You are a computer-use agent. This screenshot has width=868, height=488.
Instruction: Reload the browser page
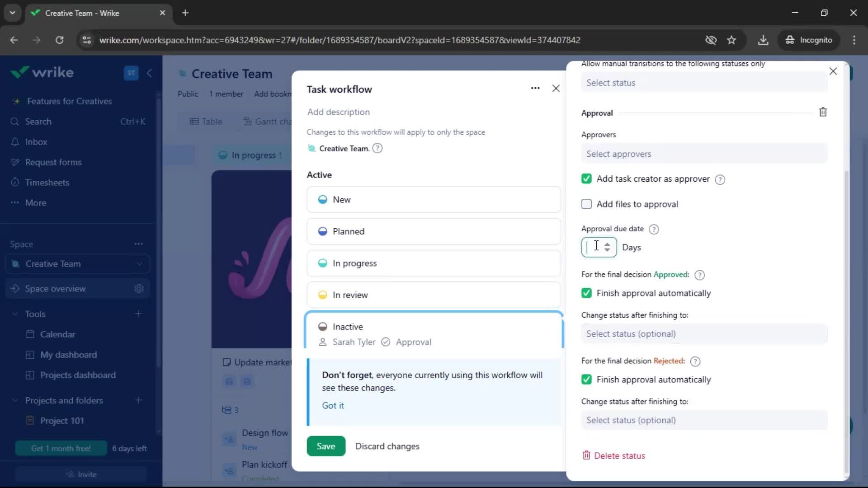pos(59,40)
